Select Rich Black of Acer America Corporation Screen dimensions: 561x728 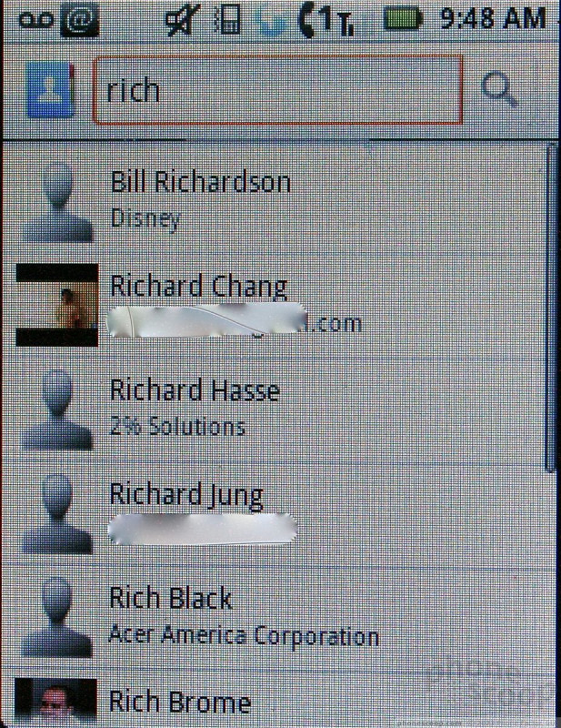pyautogui.click(x=280, y=617)
